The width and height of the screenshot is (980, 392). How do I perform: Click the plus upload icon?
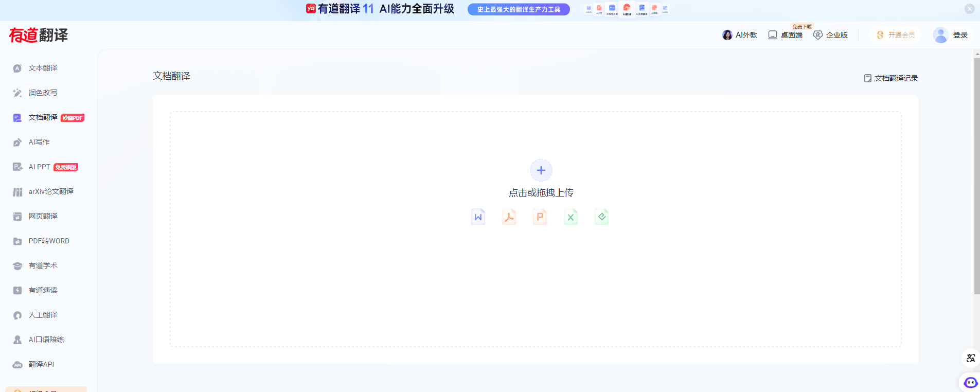[541, 170]
